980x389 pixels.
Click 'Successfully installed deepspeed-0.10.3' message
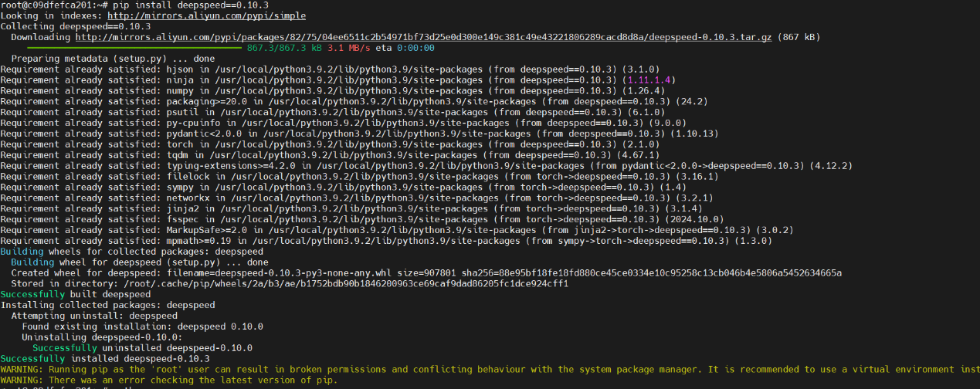pos(105,360)
